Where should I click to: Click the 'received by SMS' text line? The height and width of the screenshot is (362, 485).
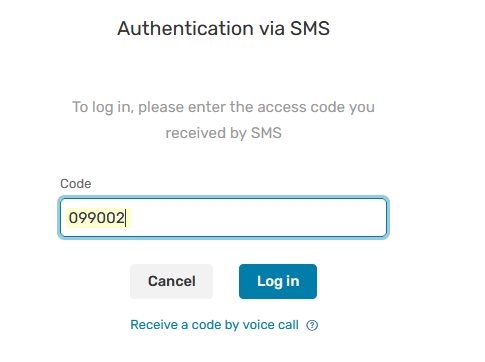click(x=223, y=133)
